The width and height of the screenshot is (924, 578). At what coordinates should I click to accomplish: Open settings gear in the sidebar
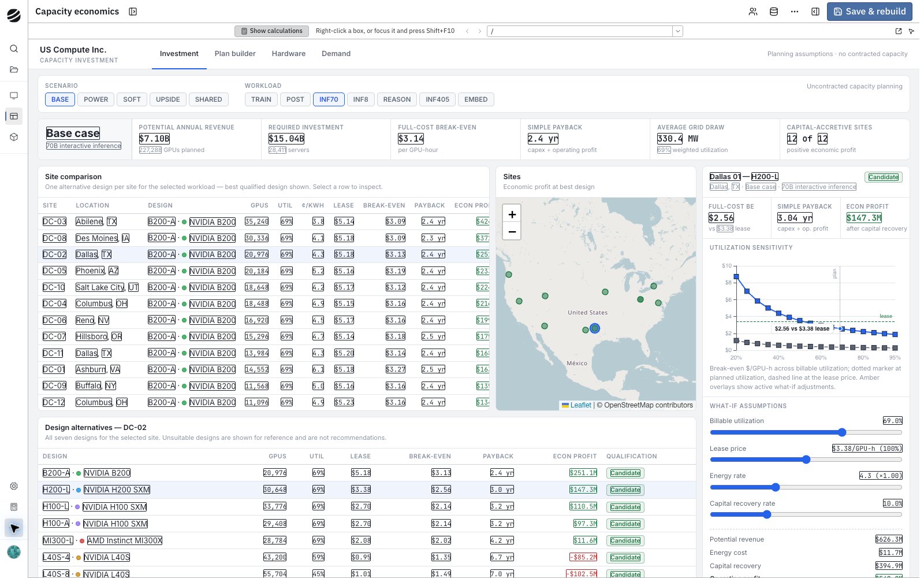[x=14, y=486]
